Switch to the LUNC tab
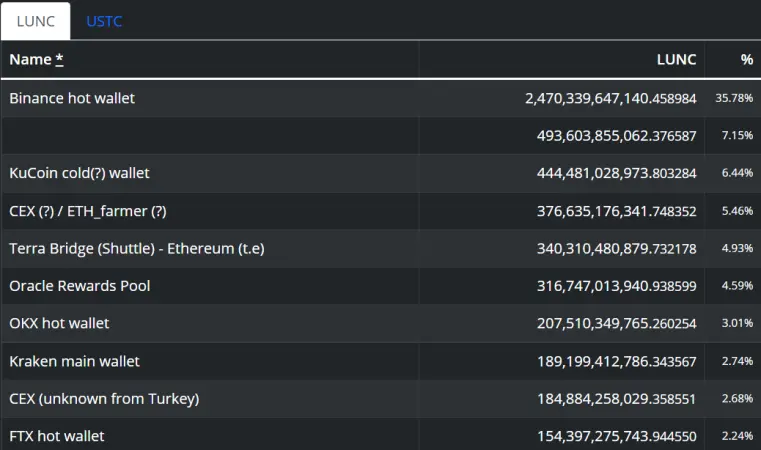Screen dimensions: 761x450 tap(35, 21)
